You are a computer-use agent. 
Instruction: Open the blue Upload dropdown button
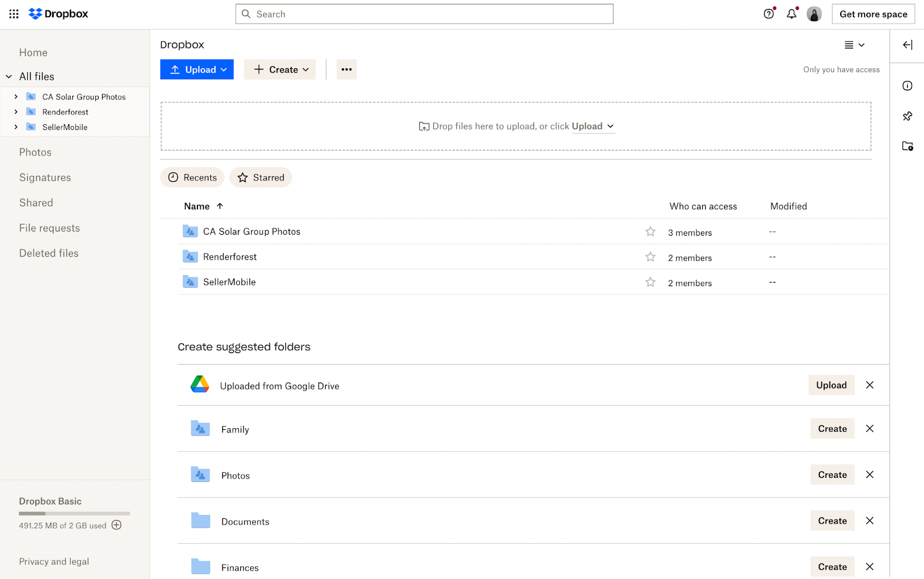point(197,69)
